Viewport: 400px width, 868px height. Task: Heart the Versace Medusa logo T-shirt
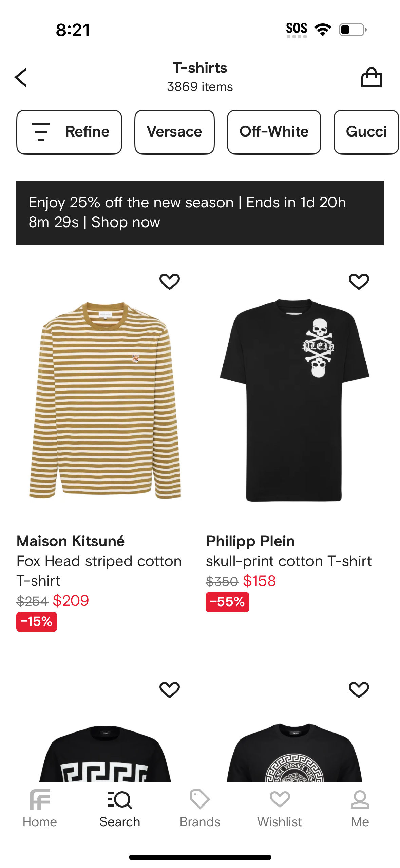[359, 690]
